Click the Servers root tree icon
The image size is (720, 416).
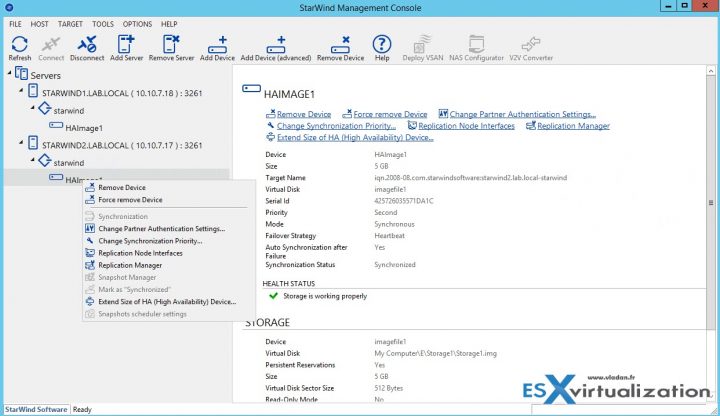coord(21,73)
